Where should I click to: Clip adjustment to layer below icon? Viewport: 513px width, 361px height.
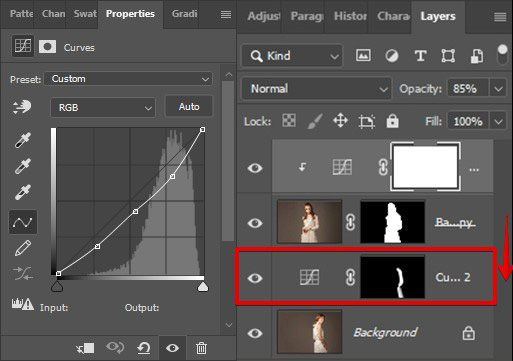pyautogui.click(x=85, y=348)
